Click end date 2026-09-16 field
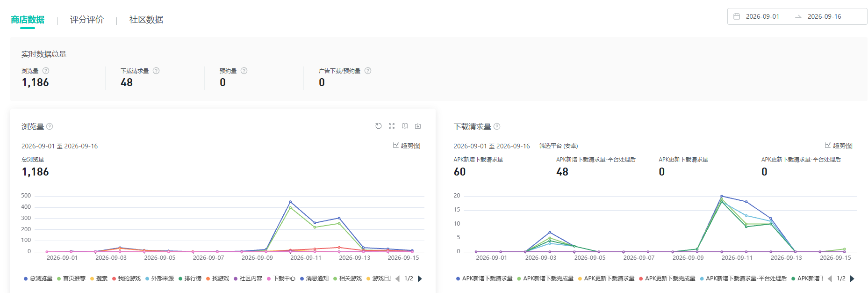The height and width of the screenshot is (293, 868). point(824,16)
